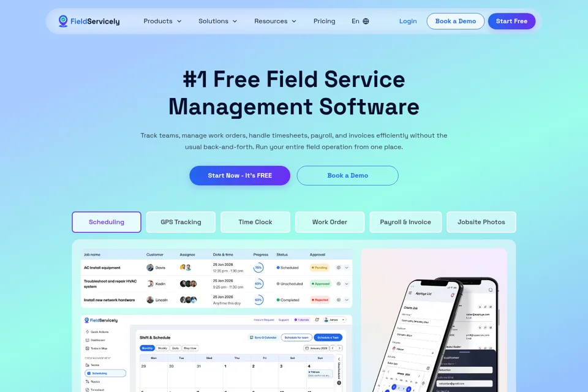Image resolution: width=588 pixels, height=392 pixels.
Task: Click Lincoln customer avatar
Action: tap(150, 300)
